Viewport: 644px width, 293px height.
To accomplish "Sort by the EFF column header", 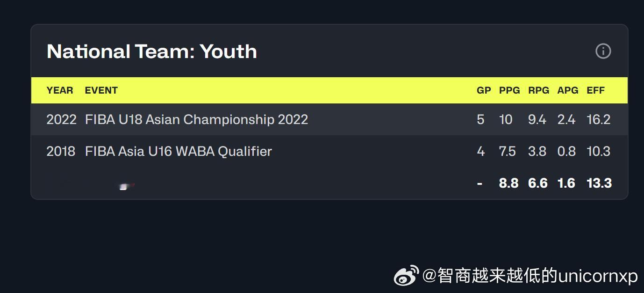I will click(x=596, y=90).
